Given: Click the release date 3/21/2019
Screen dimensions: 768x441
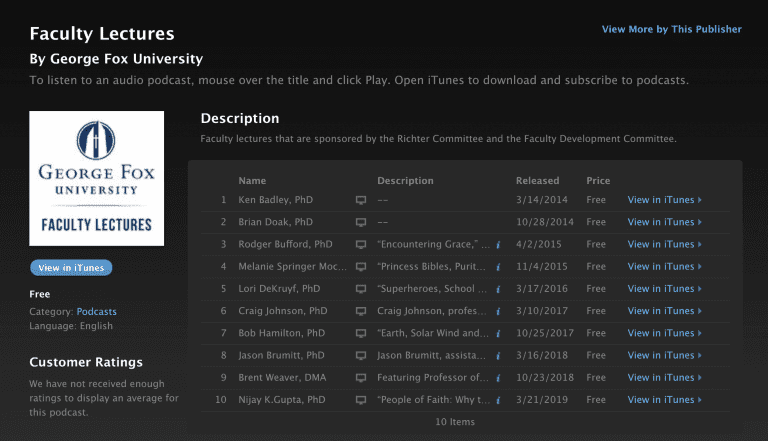Looking at the screenshot, I should click(542, 400).
